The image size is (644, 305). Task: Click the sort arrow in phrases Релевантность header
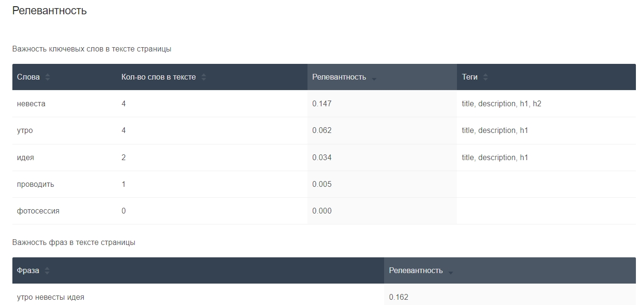[x=450, y=272]
